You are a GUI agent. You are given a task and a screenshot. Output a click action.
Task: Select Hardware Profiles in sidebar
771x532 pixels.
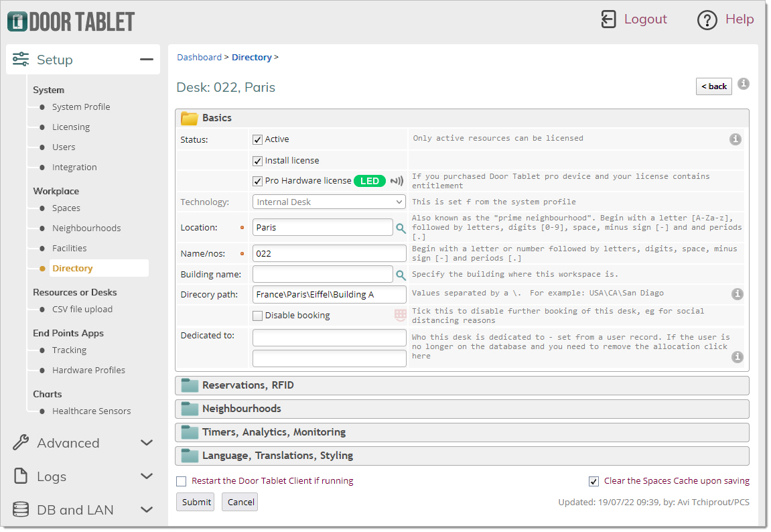pyautogui.click(x=88, y=370)
